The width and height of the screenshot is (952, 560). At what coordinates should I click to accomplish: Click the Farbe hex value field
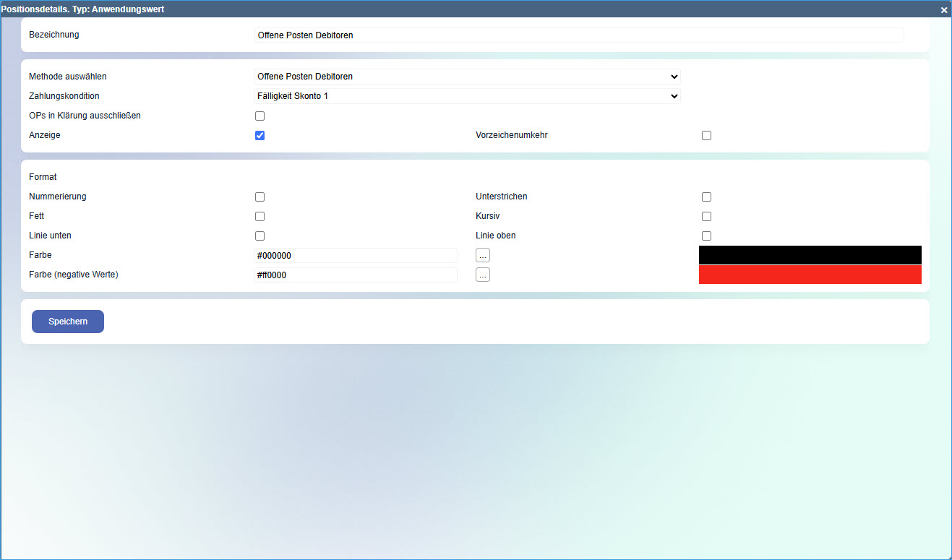point(356,256)
